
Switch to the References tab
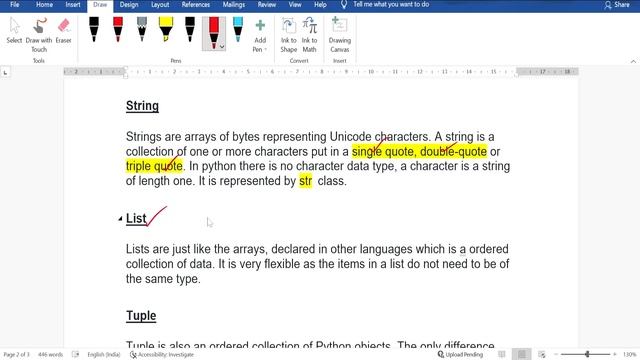pos(196,5)
